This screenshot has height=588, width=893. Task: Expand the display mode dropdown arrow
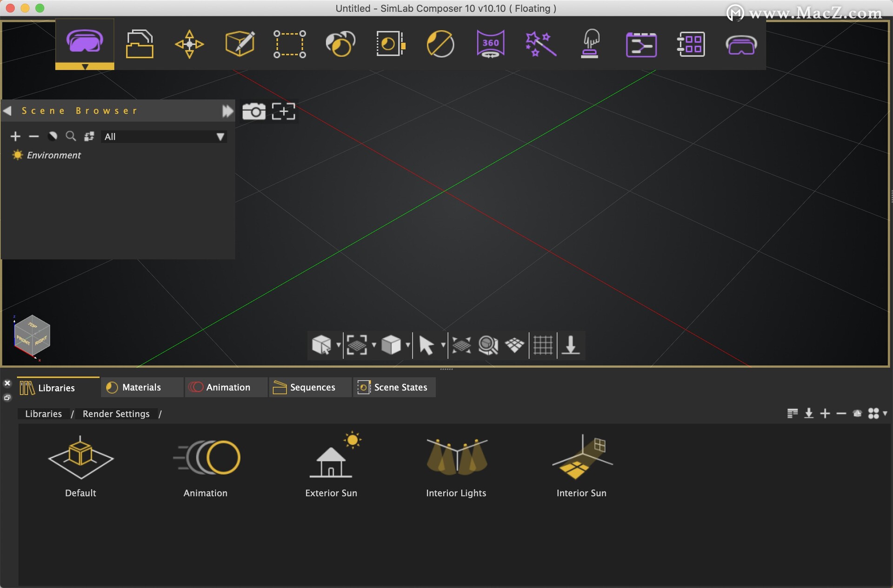click(408, 345)
